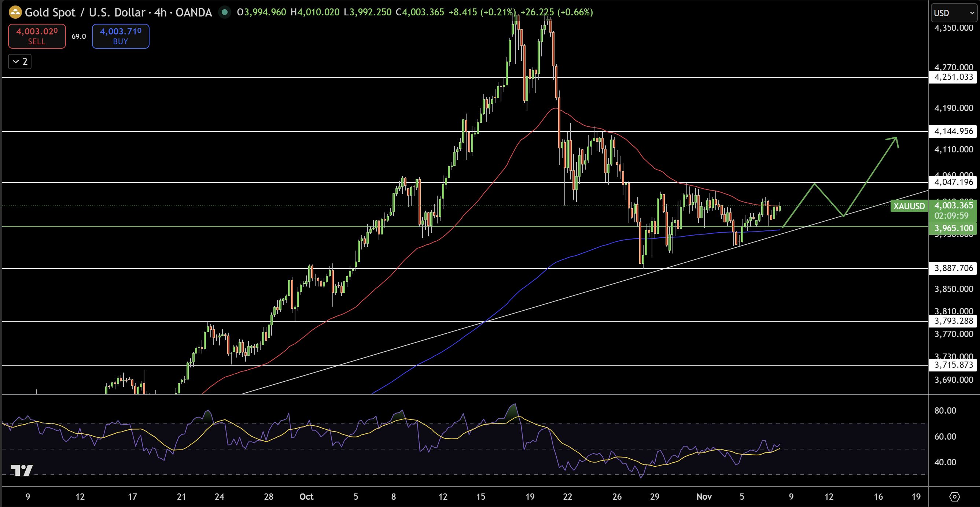The width and height of the screenshot is (980, 507).
Task: Click the BUY button showing 4,003.71
Action: pyautogui.click(x=120, y=36)
